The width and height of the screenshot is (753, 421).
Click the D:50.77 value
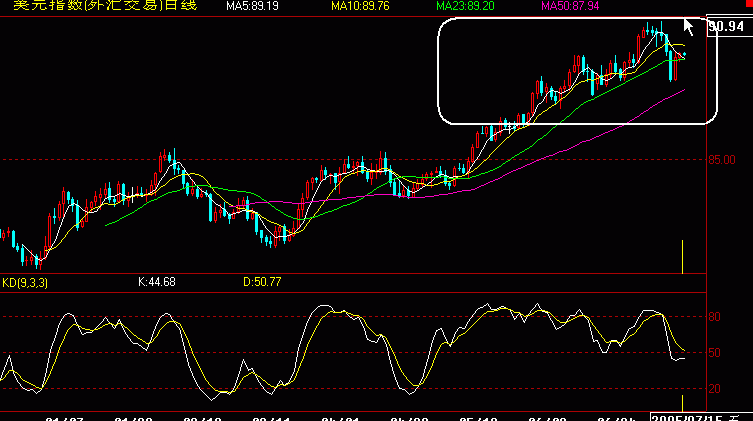262,282
